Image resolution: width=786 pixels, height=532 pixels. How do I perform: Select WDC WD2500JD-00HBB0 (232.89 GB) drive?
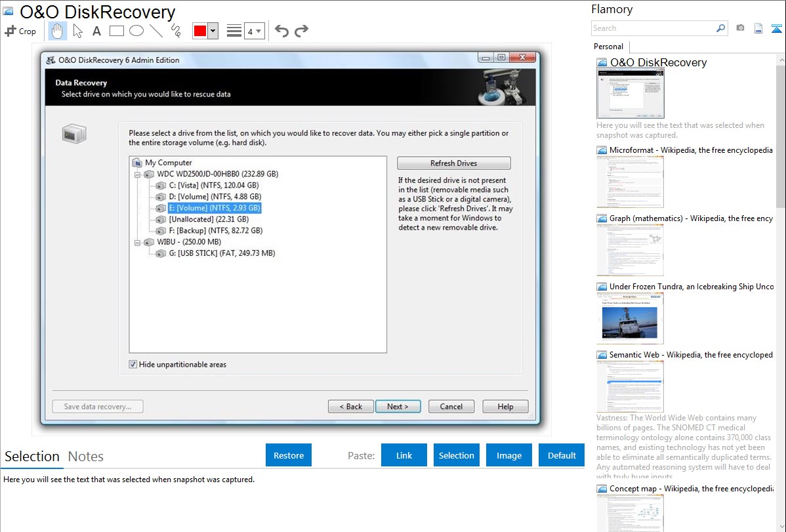point(218,174)
